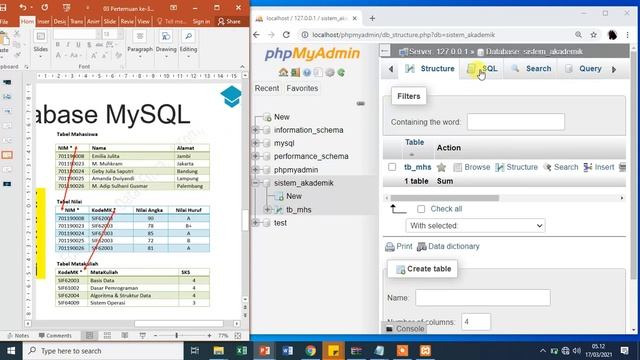
Task: Click the Containing the word field
Action: point(516,122)
